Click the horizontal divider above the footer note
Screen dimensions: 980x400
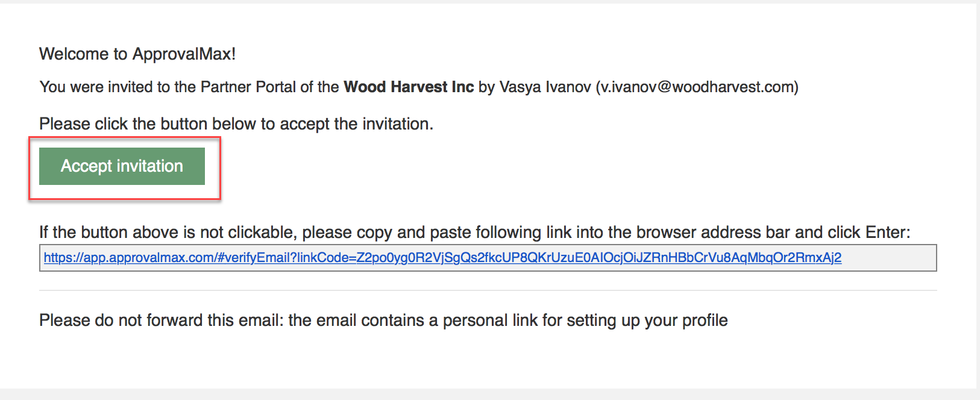point(488,290)
